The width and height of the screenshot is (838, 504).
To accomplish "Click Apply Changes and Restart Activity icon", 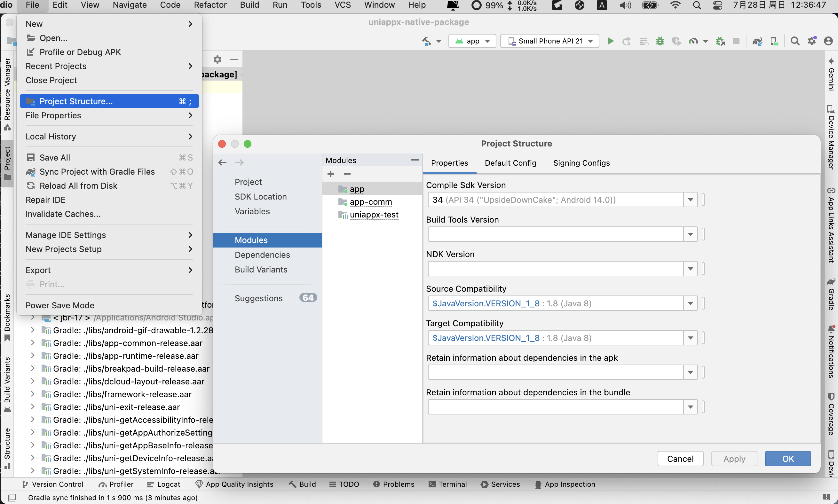I will (x=626, y=41).
